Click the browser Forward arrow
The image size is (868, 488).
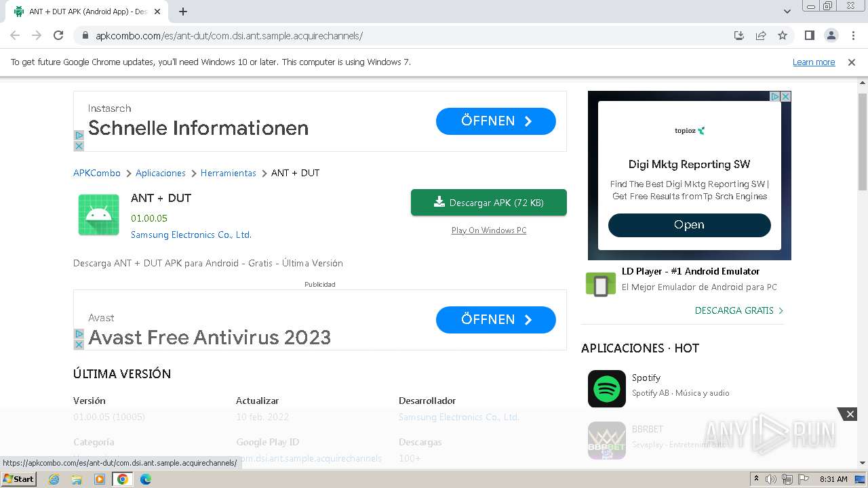(37, 35)
